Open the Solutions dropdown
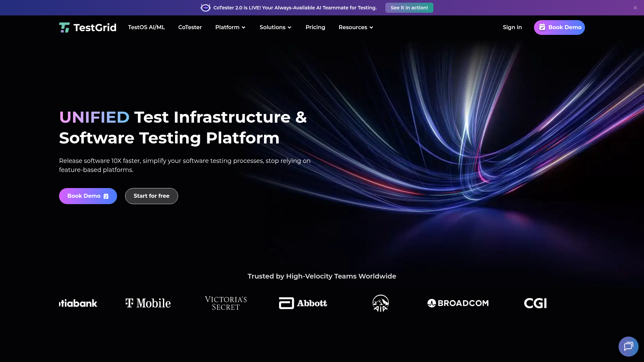 click(275, 27)
